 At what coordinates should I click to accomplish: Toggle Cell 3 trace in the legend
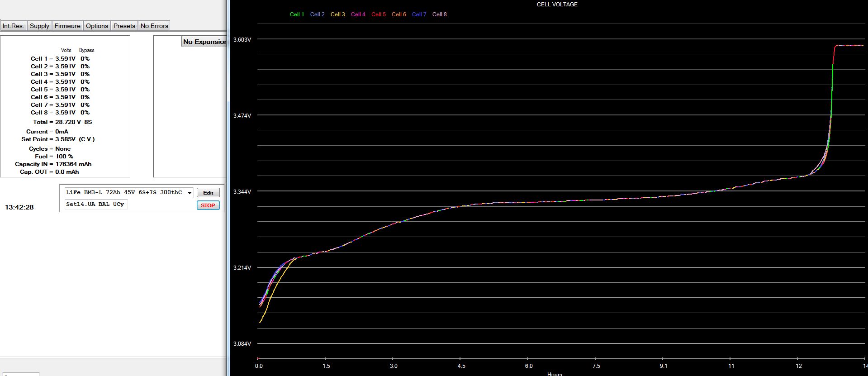(x=337, y=14)
